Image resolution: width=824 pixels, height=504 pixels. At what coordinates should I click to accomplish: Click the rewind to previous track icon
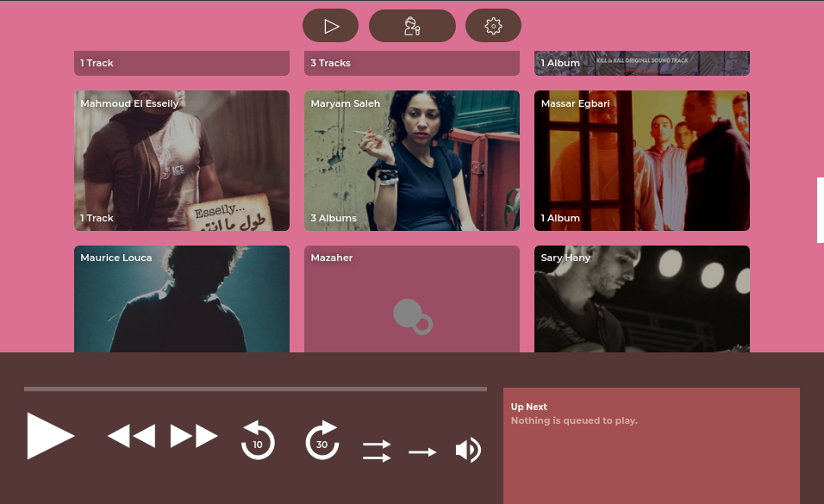click(x=131, y=435)
